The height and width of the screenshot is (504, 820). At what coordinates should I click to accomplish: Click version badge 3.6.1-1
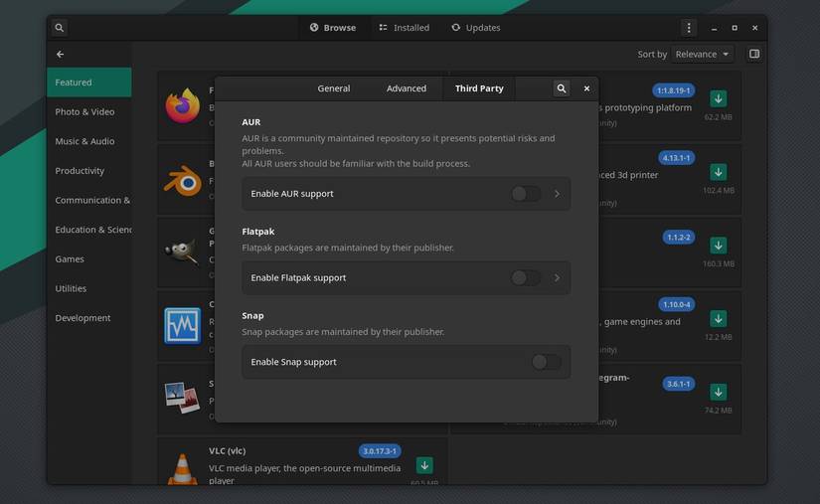[x=678, y=384]
